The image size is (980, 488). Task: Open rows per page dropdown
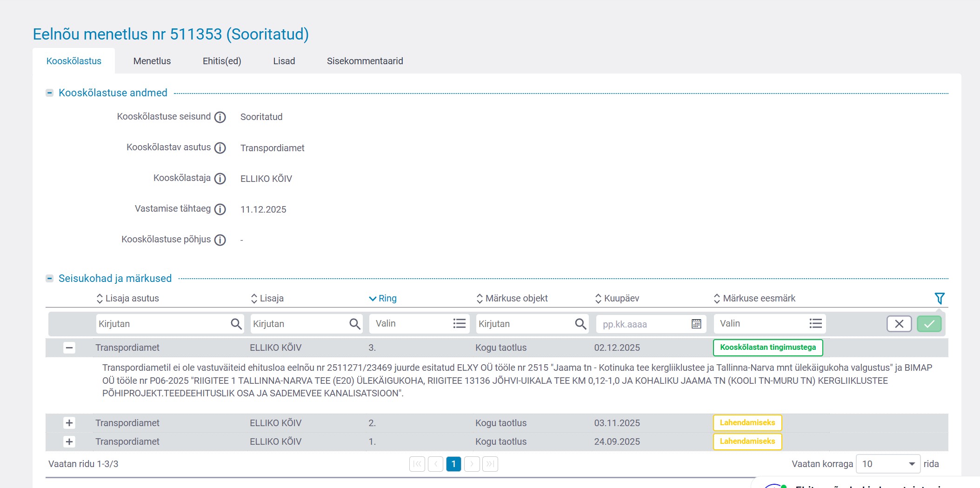pyautogui.click(x=887, y=464)
